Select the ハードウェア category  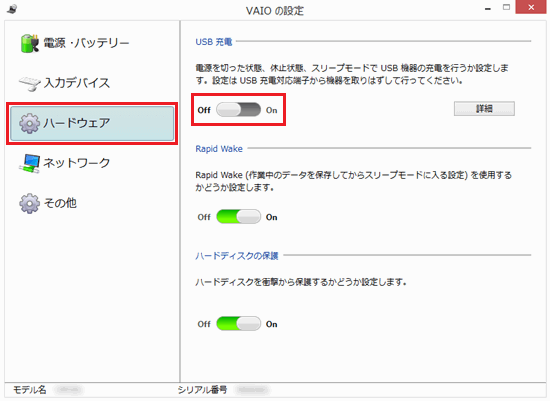coord(92,123)
